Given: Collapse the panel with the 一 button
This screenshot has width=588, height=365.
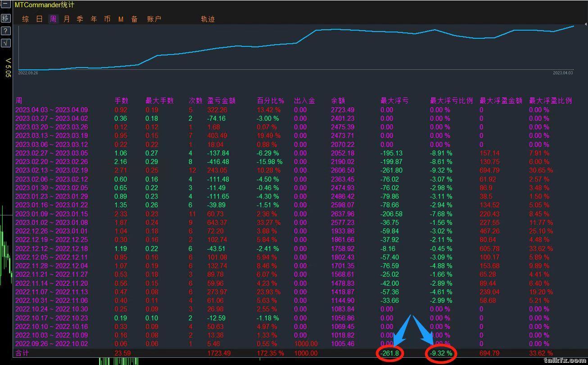Looking at the screenshot, I should pos(5,5).
